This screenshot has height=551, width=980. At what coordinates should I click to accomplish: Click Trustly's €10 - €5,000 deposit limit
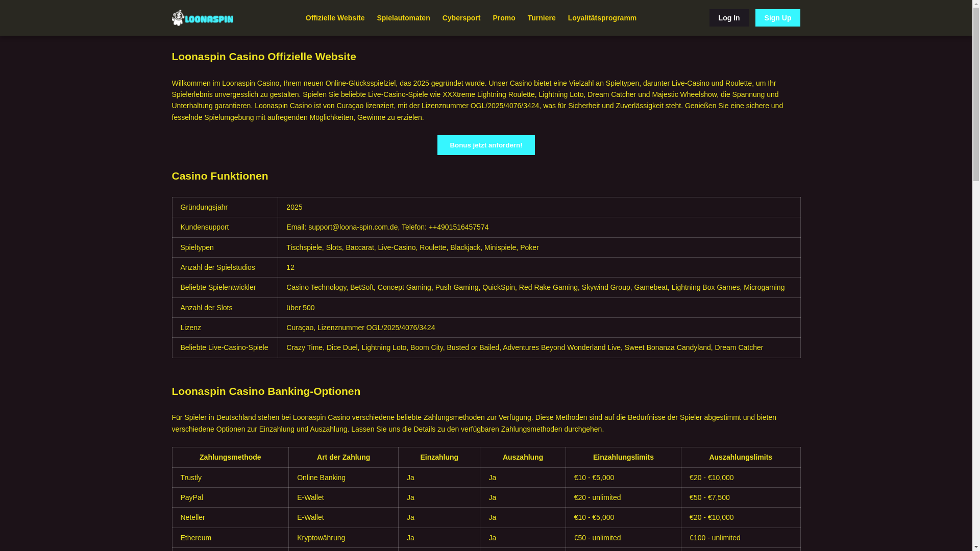pos(623,478)
